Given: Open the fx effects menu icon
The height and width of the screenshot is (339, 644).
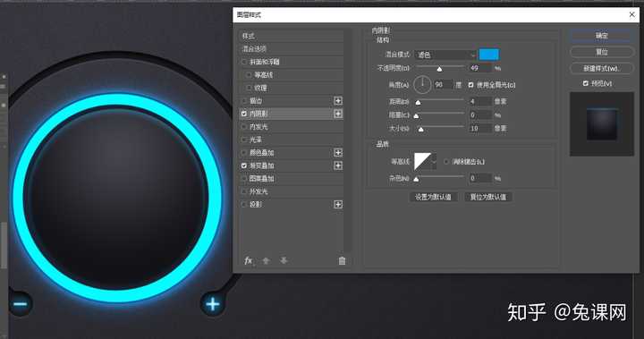Looking at the screenshot, I should (x=248, y=260).
